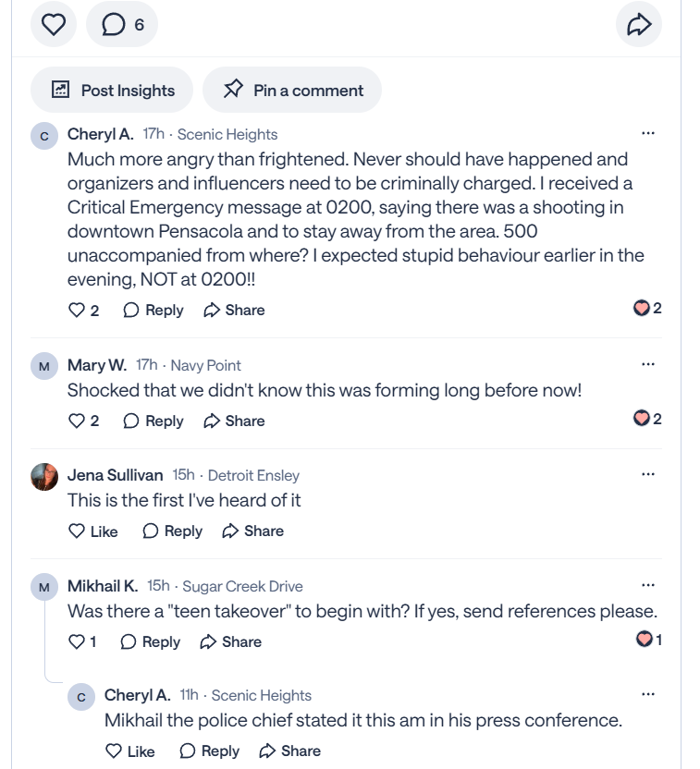The width and height of the screenshot is (700, 769).
Task: Open Scenic Heights neighborhood link on first comment
Action: (227, 134)
